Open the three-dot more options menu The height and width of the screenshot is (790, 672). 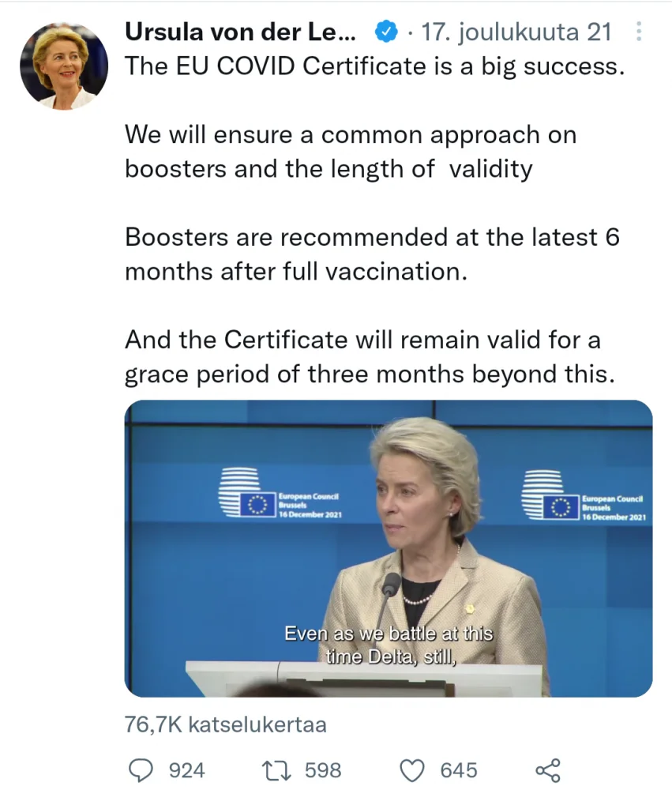(x=638, y=32)
